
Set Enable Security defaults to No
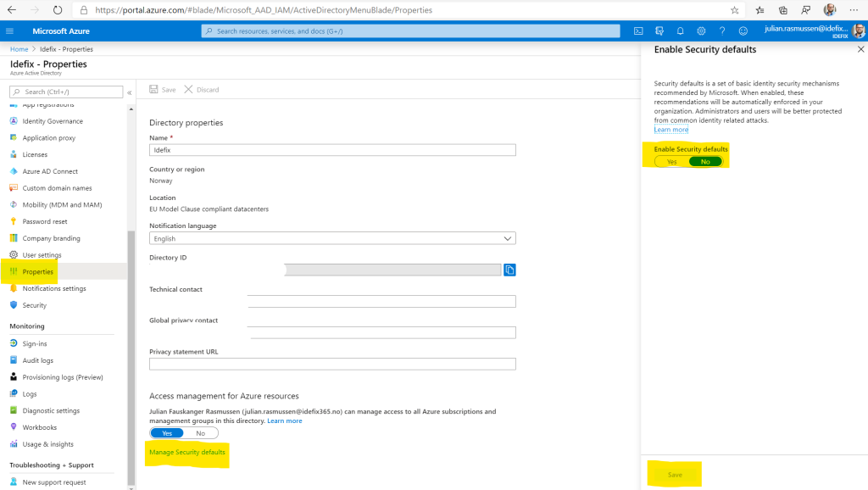click(x=705, y=162)
